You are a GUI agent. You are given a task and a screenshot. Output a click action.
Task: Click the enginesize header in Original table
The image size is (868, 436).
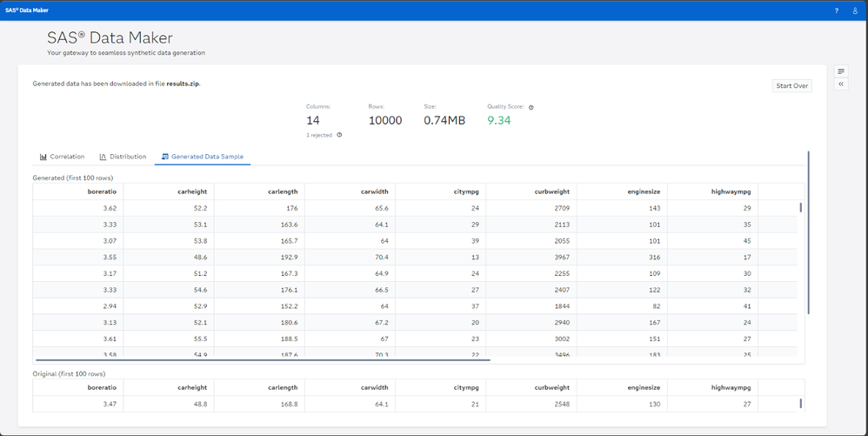(x=644, y=387)
